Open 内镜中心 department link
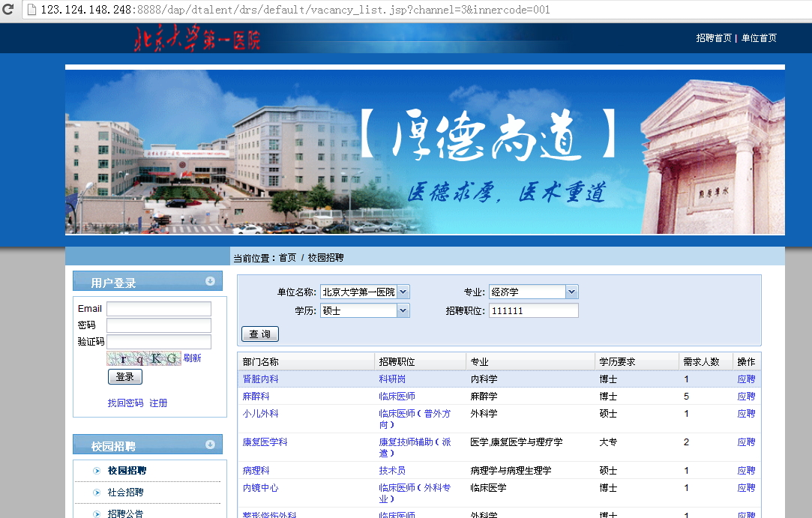 pos(260,487)
